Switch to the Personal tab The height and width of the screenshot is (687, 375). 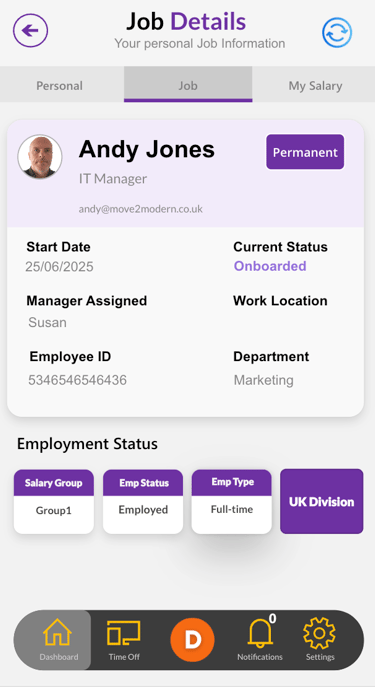(x=59, y=85)
